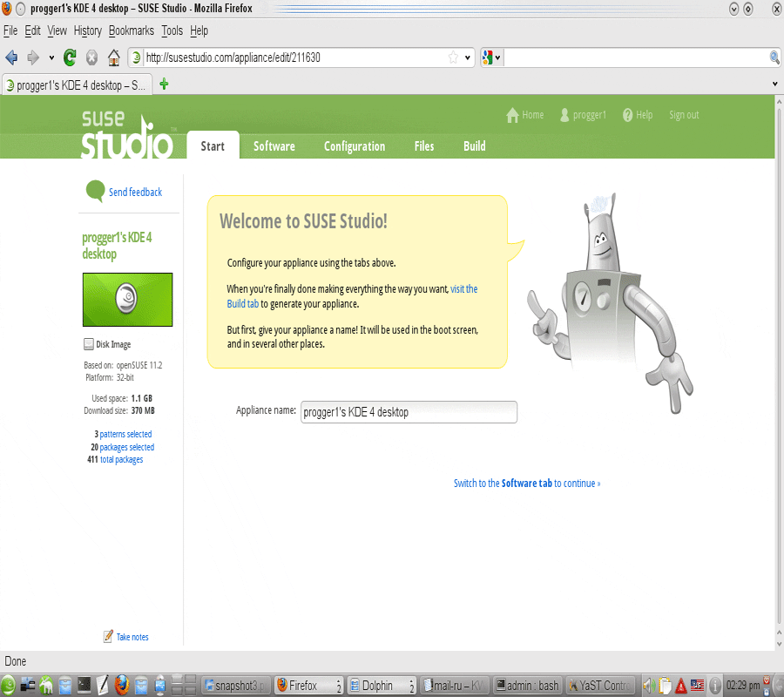Image resolution: width=784 pixels, height=697 pixels.
Task: Click the volume speaker icon in system tray
Action: click(648, 685)
